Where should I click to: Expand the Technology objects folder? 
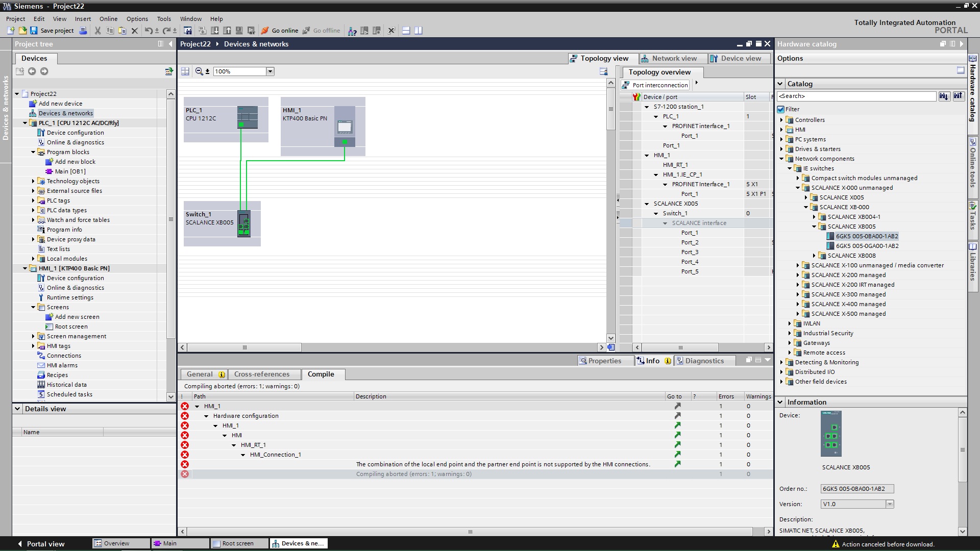pyautogui.click(x=33, y=181)
